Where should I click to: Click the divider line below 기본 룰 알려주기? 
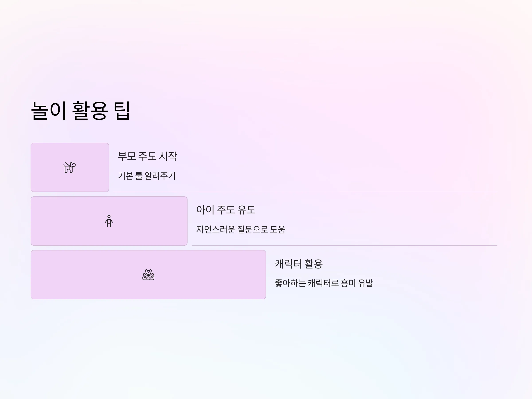[x=305, y=192]
